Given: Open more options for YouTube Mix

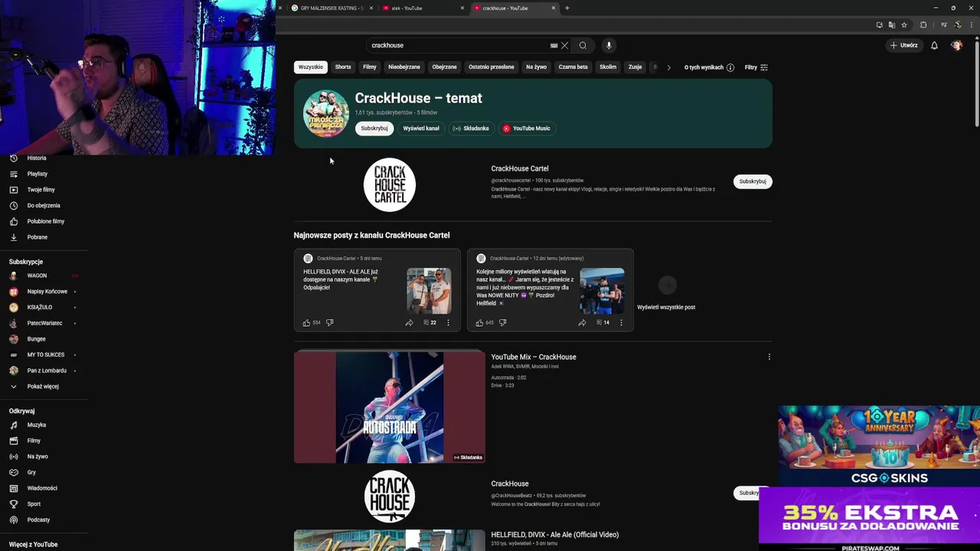Looking at the screenshot, I should pyautogui.click(x=769, y=357).
